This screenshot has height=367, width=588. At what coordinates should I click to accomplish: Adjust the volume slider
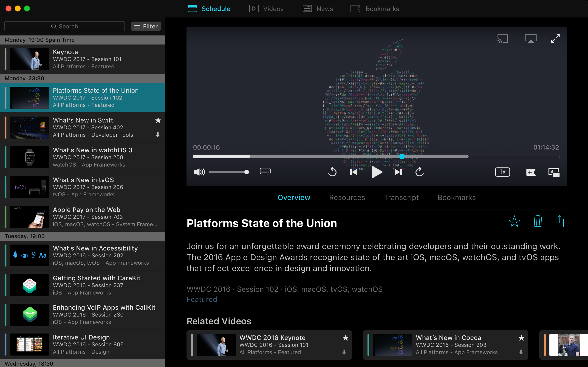(x=228, y=172)
